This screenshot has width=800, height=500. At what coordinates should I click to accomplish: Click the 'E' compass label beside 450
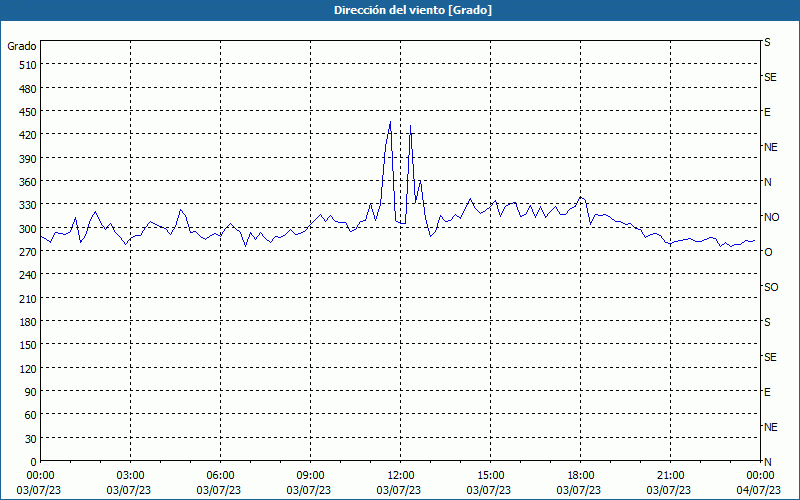click(767, 112)
